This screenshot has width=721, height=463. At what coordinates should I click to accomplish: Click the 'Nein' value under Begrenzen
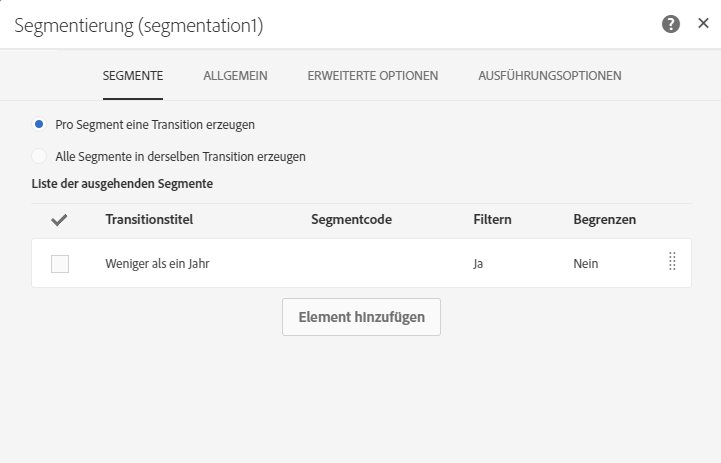pos(586,264)
